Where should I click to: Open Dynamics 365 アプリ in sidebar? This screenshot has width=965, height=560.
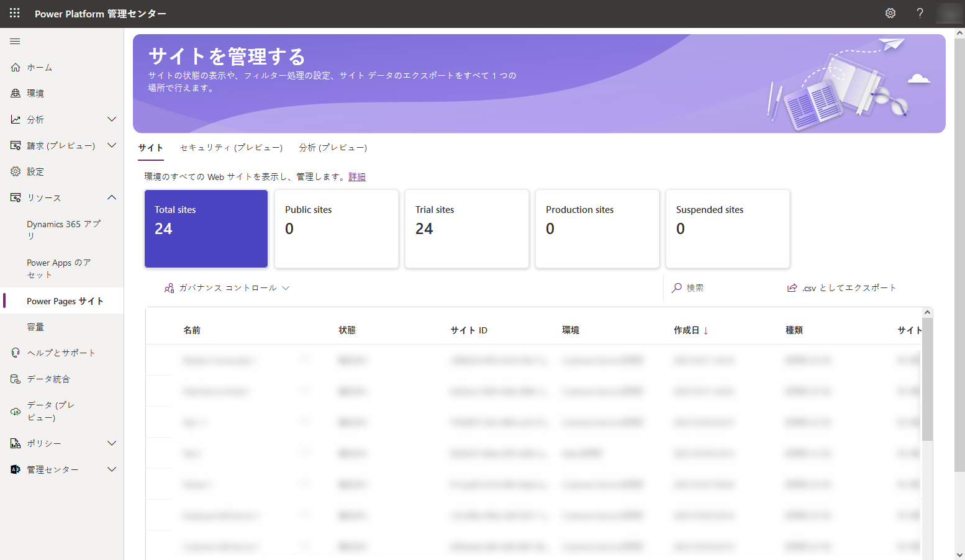pos(62,230)
